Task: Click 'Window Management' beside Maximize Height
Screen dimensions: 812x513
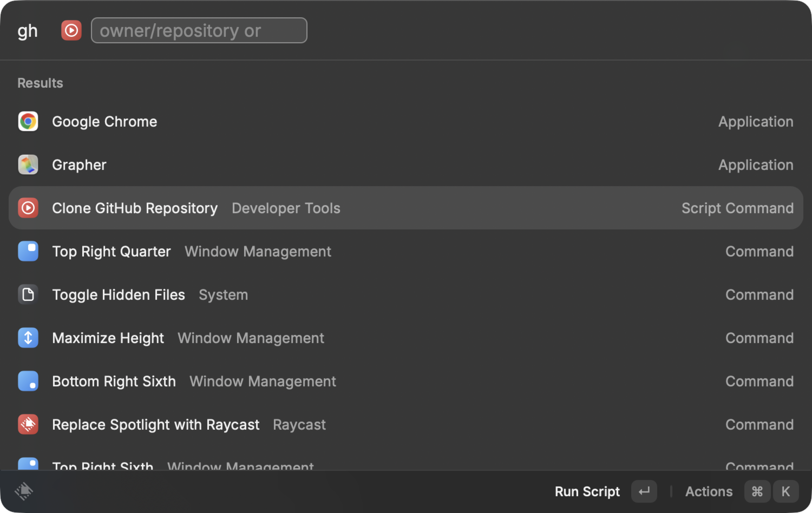Action: tap(251, 338)
